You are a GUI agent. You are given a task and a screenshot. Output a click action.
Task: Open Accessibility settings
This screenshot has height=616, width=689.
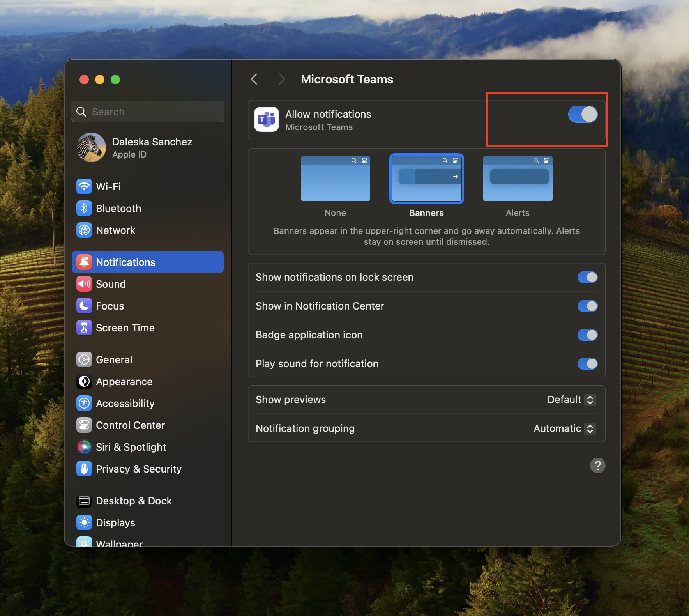148,403
